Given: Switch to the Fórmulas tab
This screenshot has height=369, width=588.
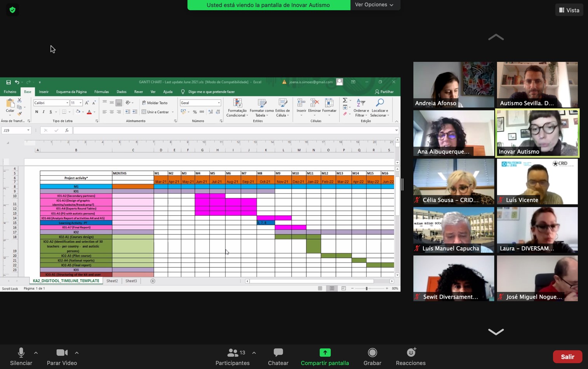Looking at the screenshot, I should [x=101, y=92].
